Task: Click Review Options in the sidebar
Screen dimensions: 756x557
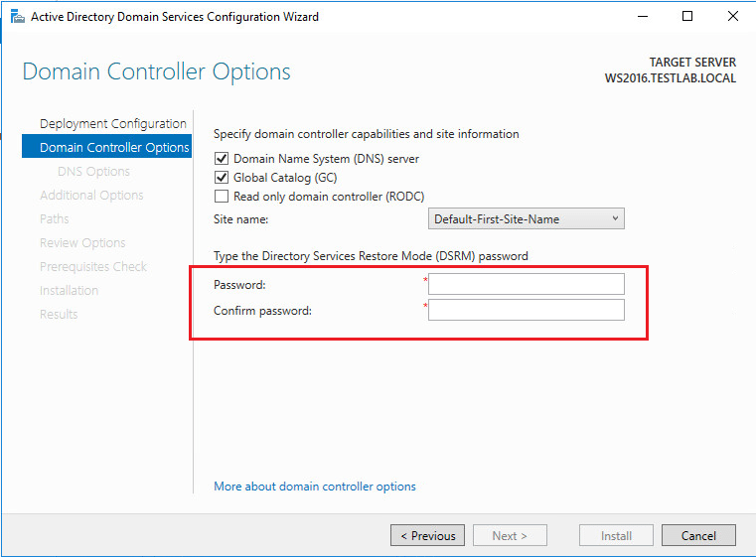Action: pyautogui.click(x=82, y=243)
